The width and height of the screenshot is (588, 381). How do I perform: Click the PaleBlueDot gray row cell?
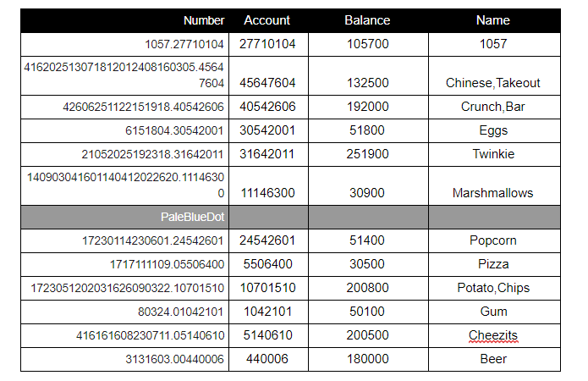124,217
